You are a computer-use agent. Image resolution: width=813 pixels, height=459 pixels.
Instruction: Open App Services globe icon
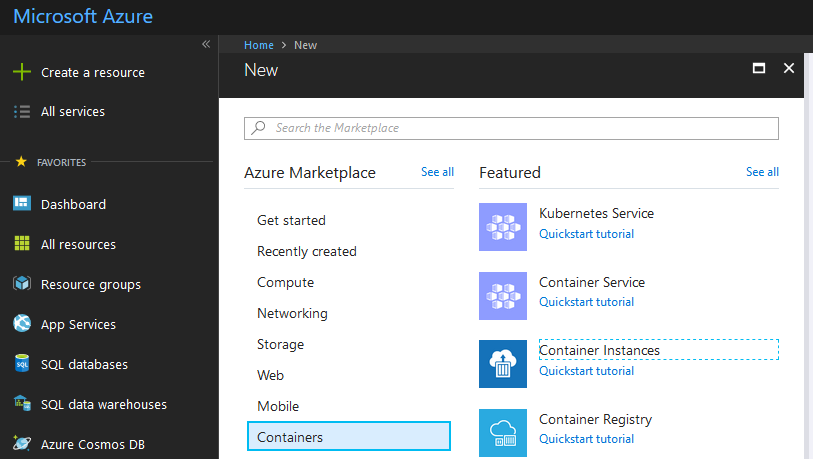pyautogui.click(x=22, y=324)
